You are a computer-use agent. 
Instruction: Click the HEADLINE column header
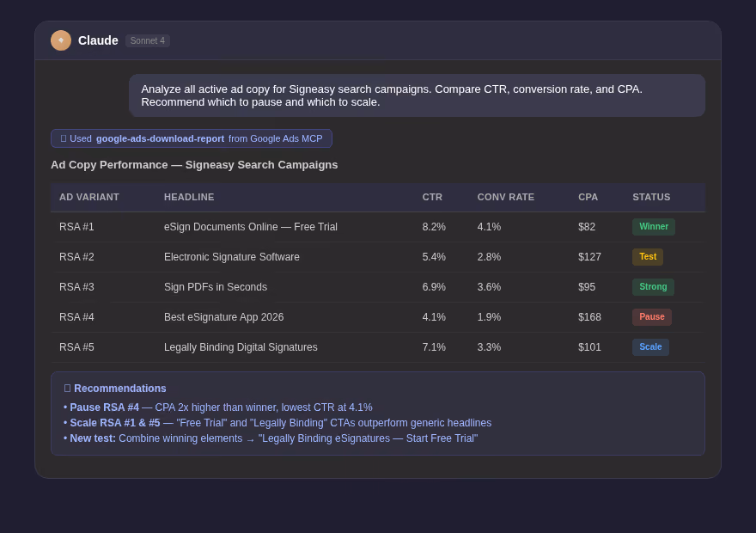189,197
